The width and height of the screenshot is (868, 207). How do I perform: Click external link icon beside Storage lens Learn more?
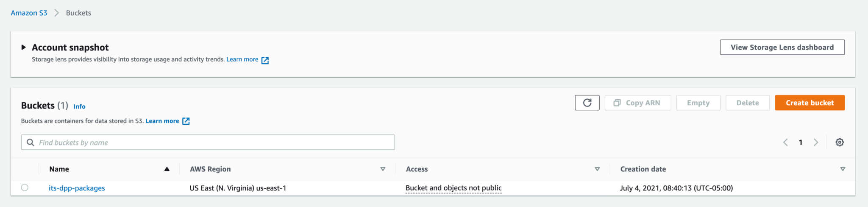point(265,60)
